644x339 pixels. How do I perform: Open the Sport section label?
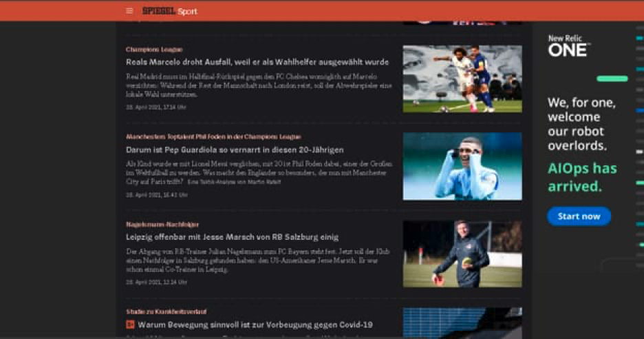pyautogui.click(x=187, y=12)
